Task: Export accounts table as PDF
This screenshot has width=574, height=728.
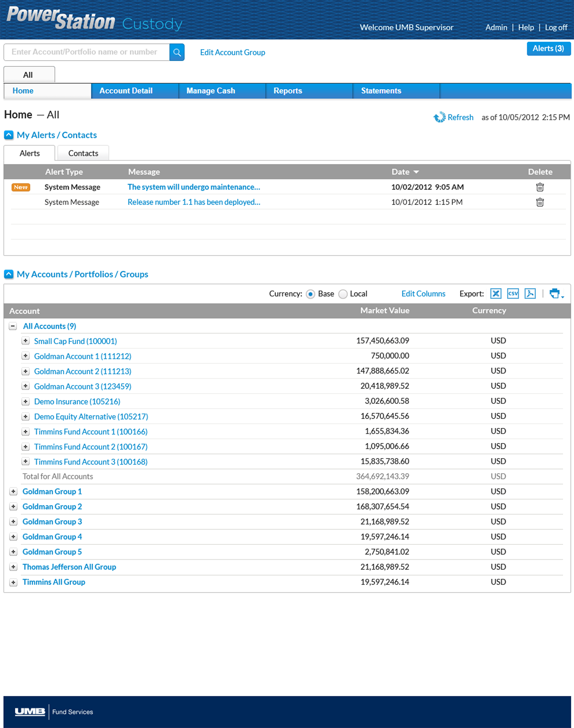Action: click(x=530, y=294)
